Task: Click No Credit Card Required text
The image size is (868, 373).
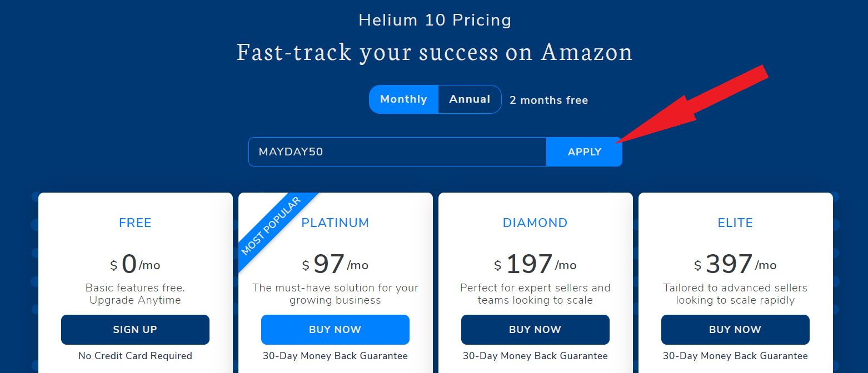Action: (x=135, y=356)
